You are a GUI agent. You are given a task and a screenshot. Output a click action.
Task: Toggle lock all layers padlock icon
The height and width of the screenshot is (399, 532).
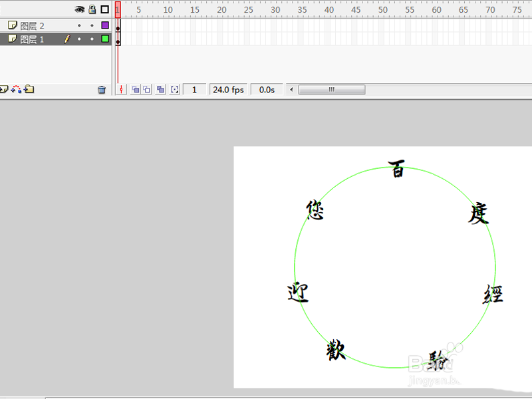[x=92, y=9]
